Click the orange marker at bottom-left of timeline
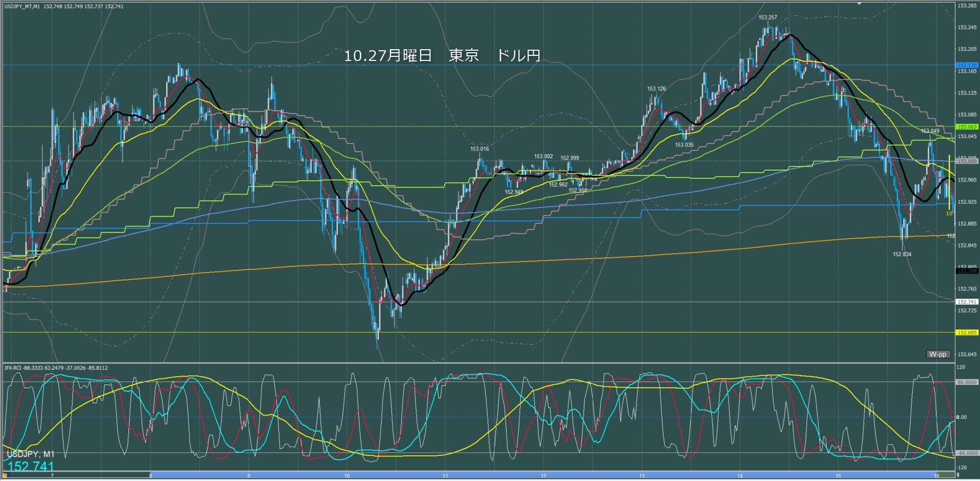980x481 pixels. 7,475
